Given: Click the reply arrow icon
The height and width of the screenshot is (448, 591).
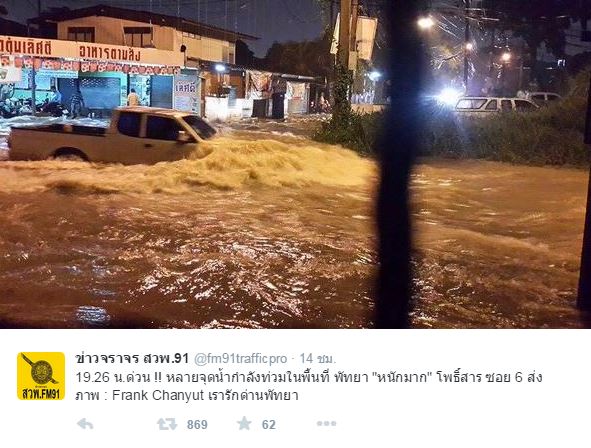Looking at the screenshot, I should pos(85,424).
